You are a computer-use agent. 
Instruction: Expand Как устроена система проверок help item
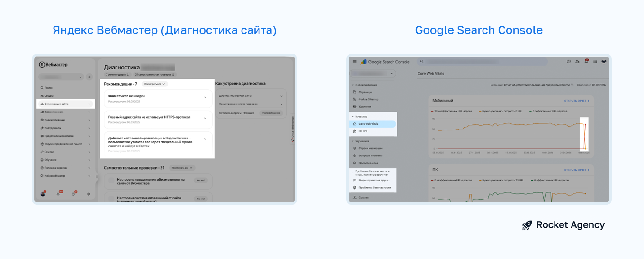(250, 104)
